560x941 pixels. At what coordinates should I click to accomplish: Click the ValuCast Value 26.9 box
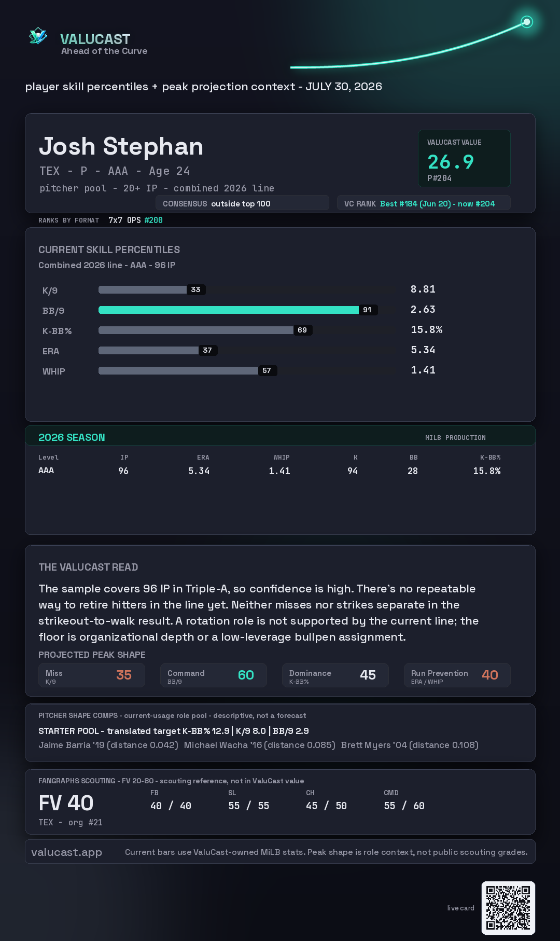coord(464,158)
